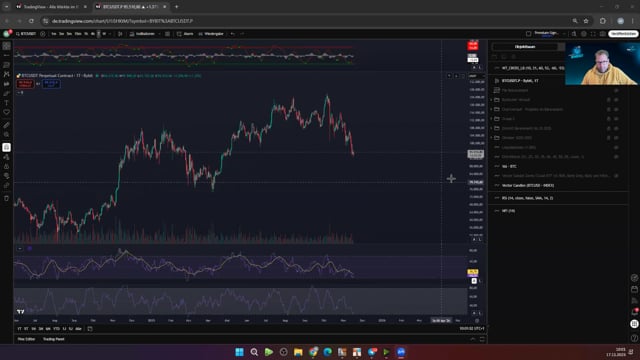Toggle the layout setup square icon
This screenshot has height=360, width=640.
[x=529, y=34]
